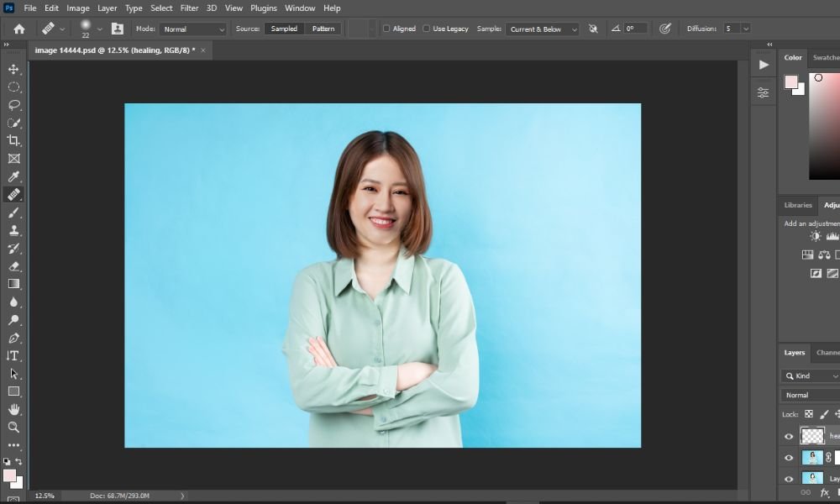840x504 pixels.
Task: Enable the Use Legacy checkbox
Action: (427, 29)
